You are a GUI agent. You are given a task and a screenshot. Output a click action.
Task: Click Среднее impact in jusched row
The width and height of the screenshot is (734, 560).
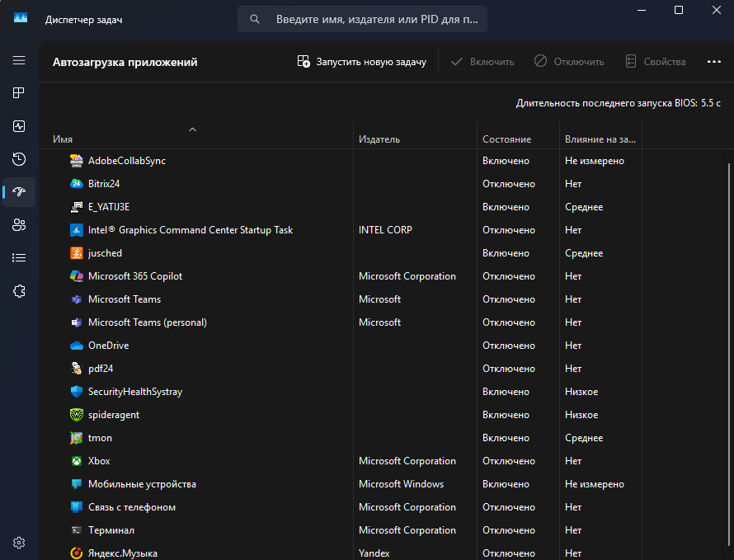coord(584,253)
